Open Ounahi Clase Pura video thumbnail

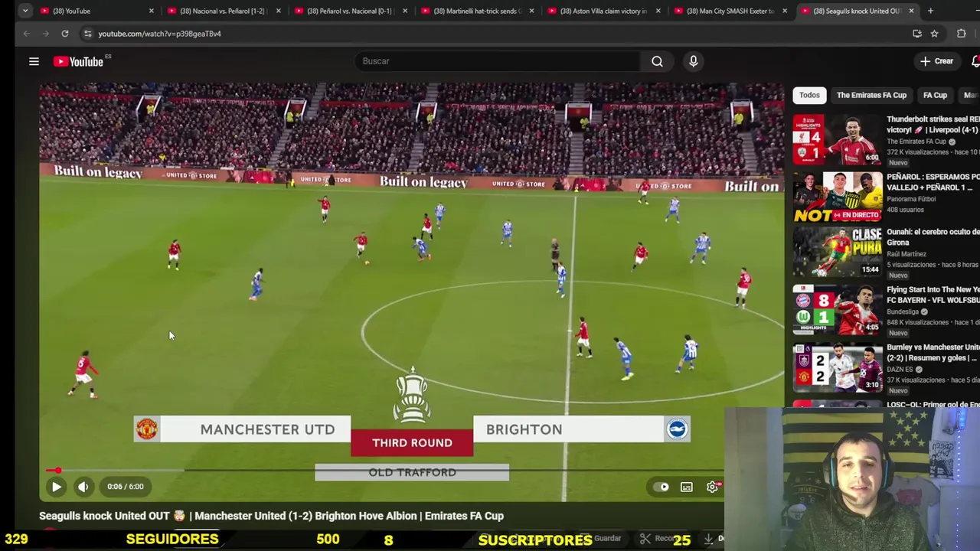point(838,252)
